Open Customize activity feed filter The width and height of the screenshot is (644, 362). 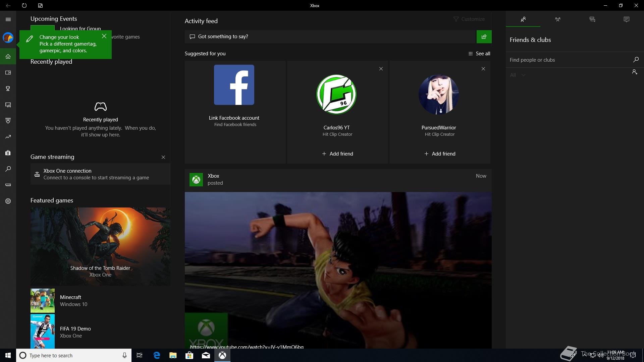pyautogui.click(x=469, y=19)
